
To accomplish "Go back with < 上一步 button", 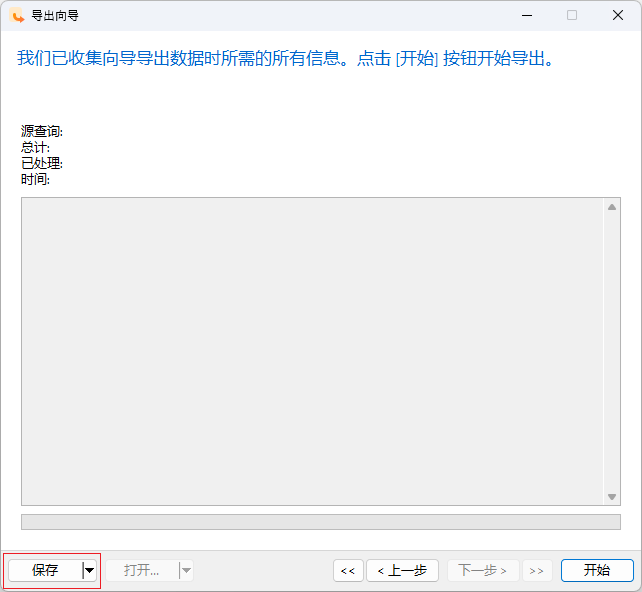I will (x=402, y=570).
